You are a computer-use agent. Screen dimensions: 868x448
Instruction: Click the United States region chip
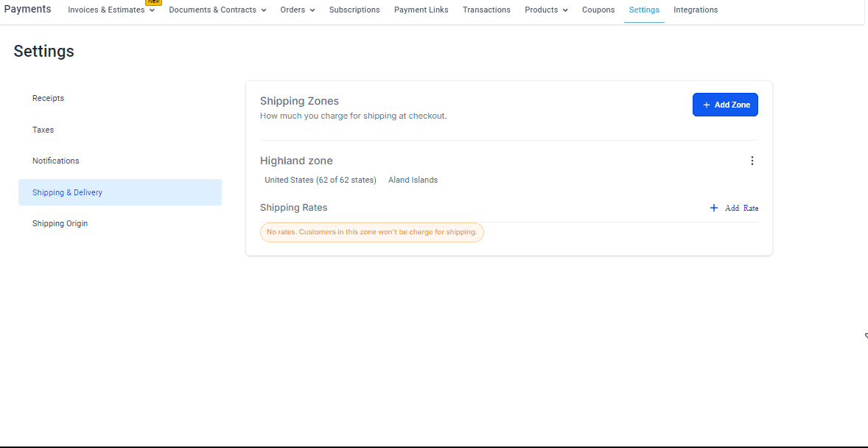(320, 180)
